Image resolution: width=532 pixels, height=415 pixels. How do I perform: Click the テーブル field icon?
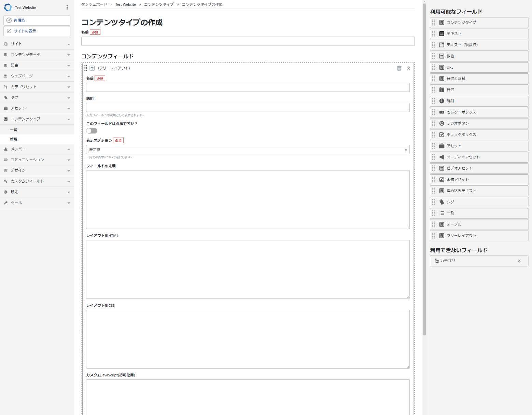coord(442,224)
